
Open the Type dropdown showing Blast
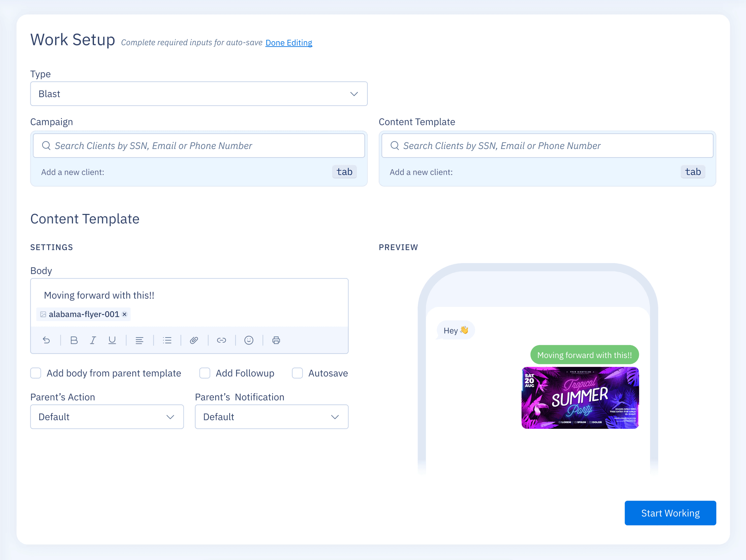pos(199,94)
